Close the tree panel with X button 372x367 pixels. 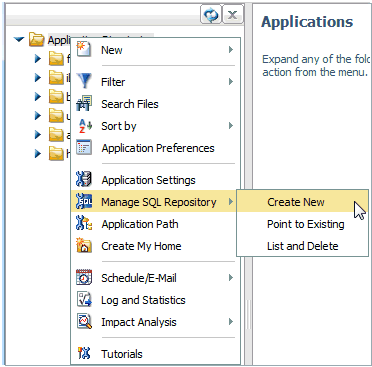click(x=233, y=15)
